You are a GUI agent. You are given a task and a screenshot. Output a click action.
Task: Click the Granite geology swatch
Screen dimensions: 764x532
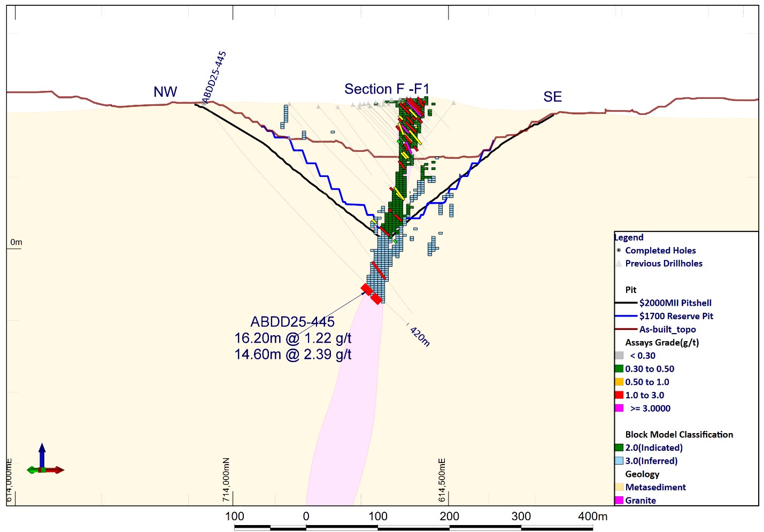(619, 500)
